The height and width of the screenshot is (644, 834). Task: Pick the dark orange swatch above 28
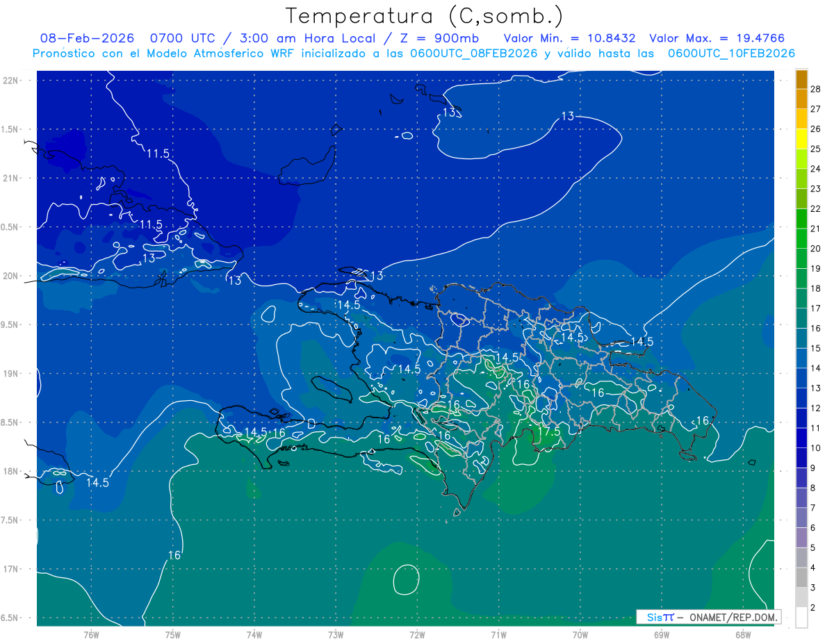tap(802, 79)
